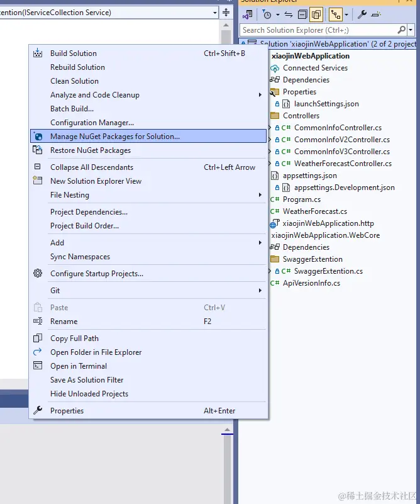This screenshot has width=420, height=504.
Task: Click Rename in the context menu
Action: pos(148,322)
